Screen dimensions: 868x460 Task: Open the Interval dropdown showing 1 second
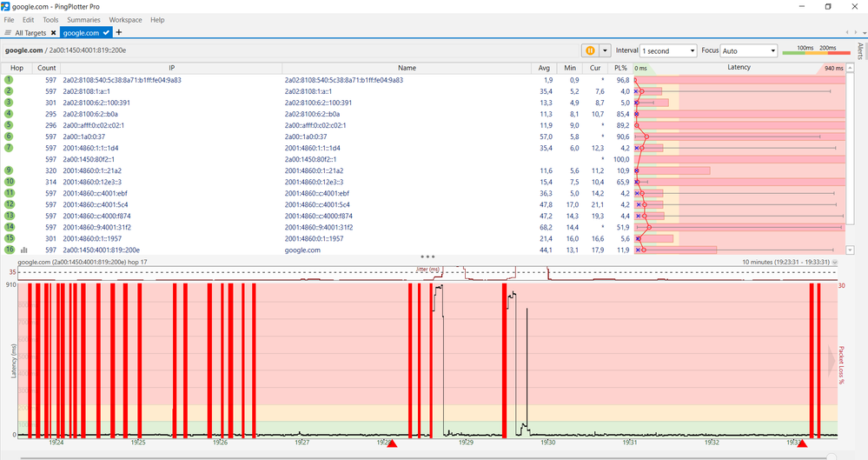pyautogui.click(x=667, y=51)
